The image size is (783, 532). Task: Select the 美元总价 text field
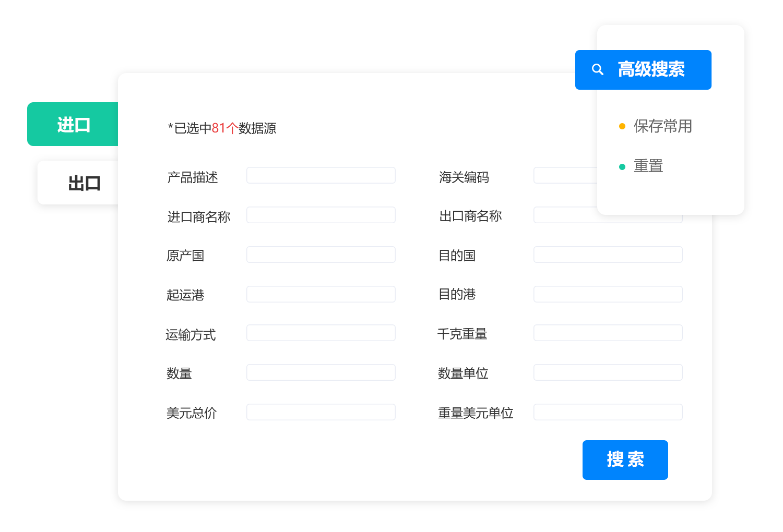321,413
